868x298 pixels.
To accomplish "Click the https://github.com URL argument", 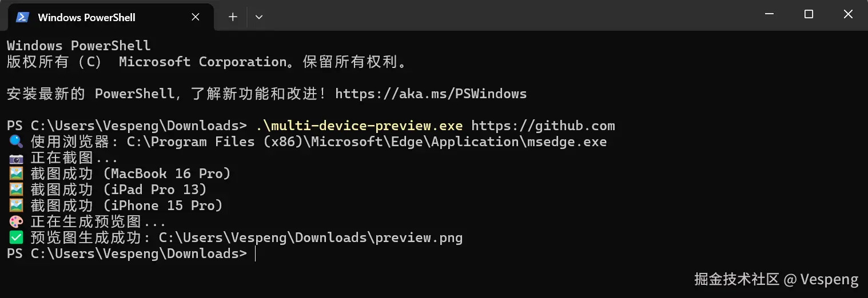I will [x=543, y=126].
